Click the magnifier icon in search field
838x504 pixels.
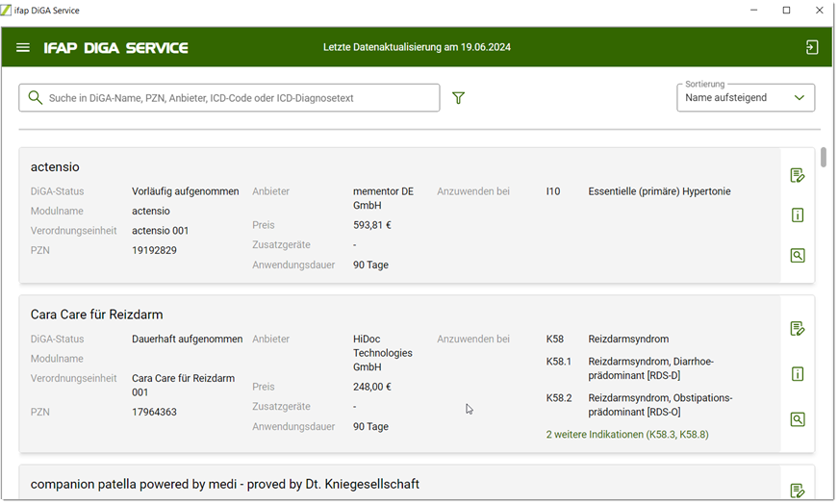(x=36, y=98)
